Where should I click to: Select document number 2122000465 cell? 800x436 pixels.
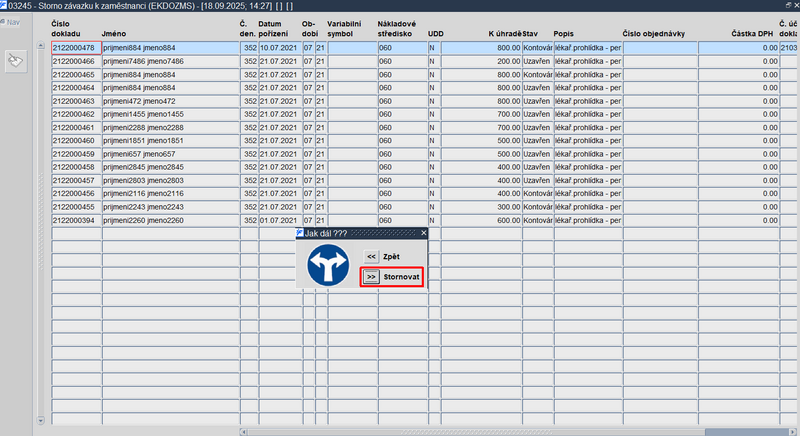(x=77, y=74)
